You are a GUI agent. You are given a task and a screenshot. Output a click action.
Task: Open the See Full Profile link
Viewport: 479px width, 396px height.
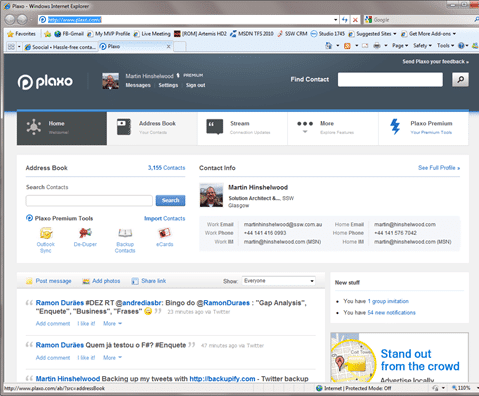[439, 168]
